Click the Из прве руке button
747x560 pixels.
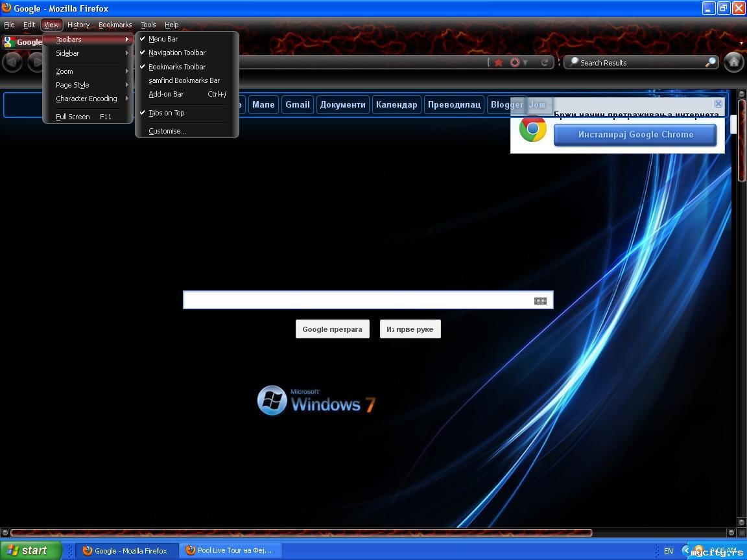(410, 329)
